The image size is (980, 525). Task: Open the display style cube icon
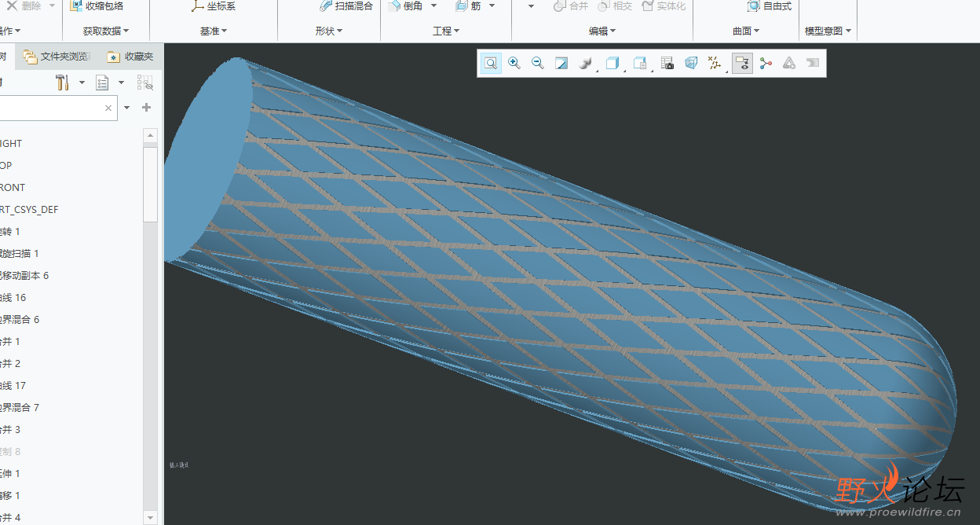coord(612,64)
